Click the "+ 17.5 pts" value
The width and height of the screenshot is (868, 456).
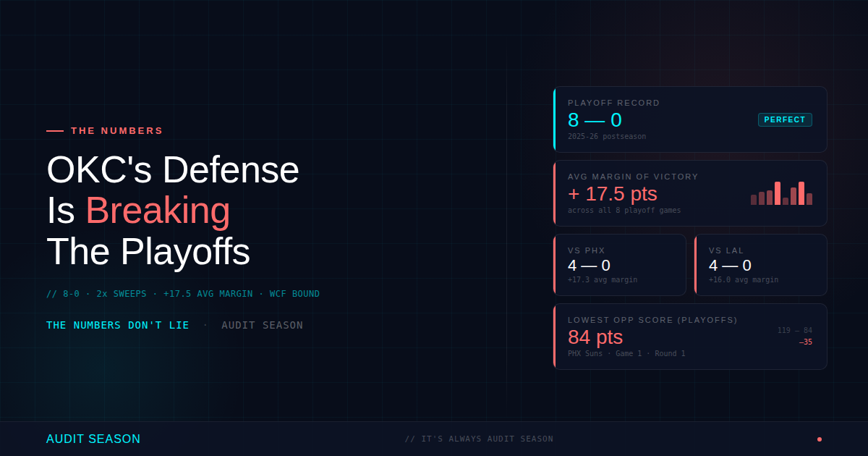pos(613,194)
